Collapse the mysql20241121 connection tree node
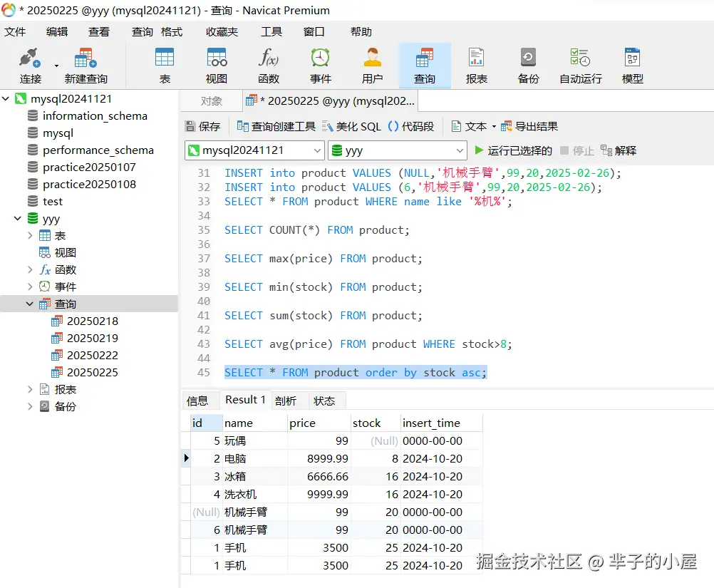This screenshot has height=588, width=714. 6,98
